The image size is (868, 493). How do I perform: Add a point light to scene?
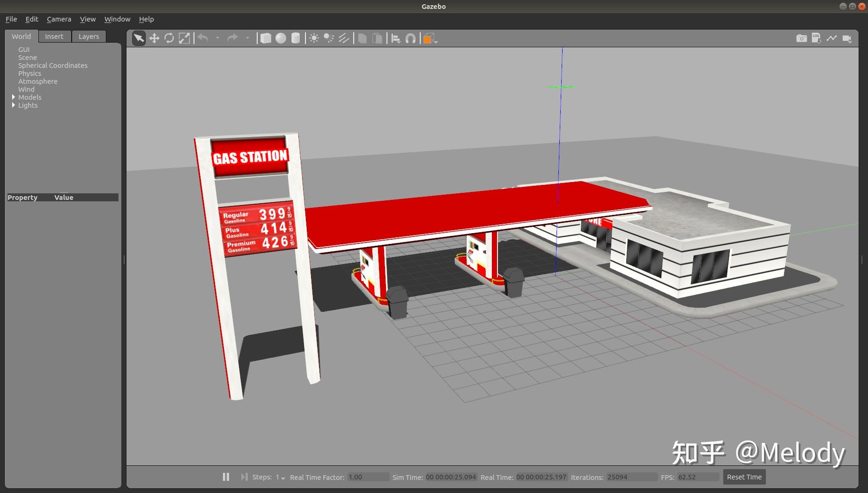[314, 38]
